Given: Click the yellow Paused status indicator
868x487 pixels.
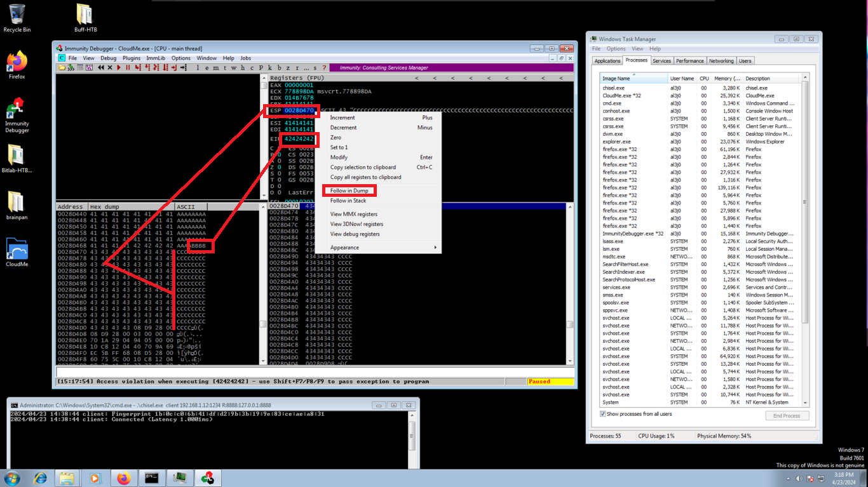Looking at the screenshot, I should click(x=550, y=382).
